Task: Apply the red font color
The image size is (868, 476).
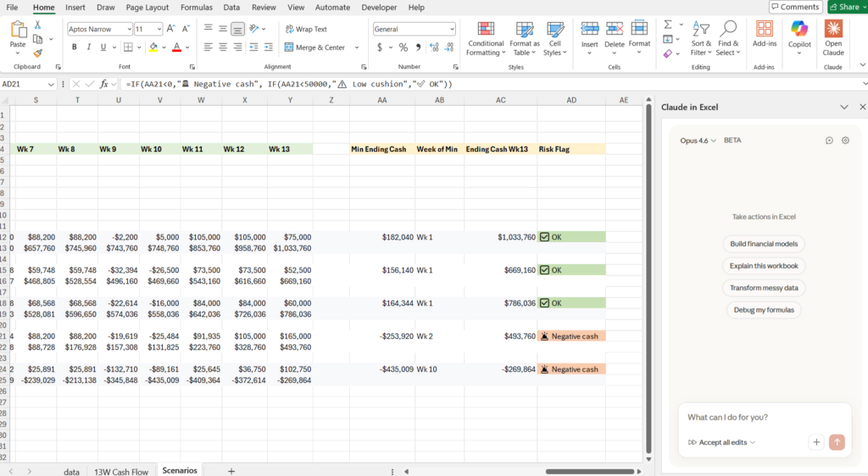Action: [x=176, y=47]
